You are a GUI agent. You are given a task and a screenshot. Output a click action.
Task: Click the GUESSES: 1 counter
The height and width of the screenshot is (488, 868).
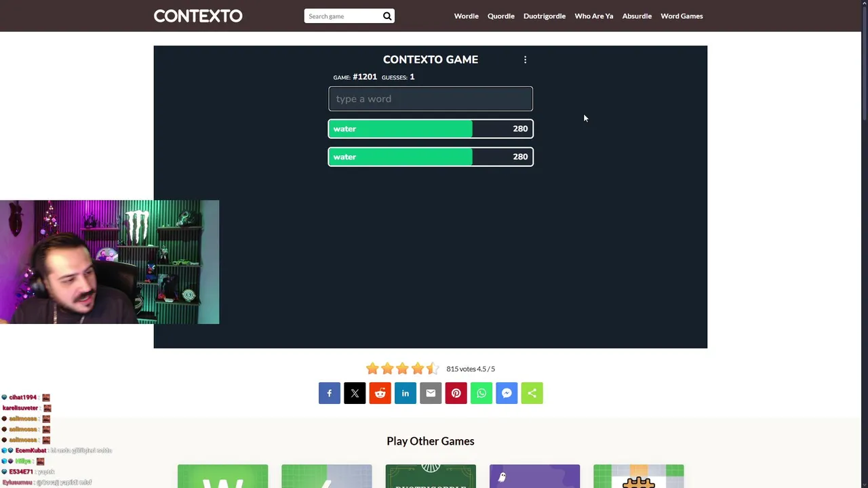tap(398, 77)
